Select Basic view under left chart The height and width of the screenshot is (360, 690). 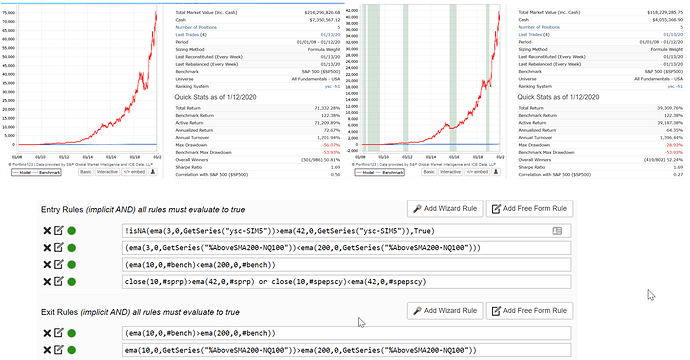pos(86,172)
